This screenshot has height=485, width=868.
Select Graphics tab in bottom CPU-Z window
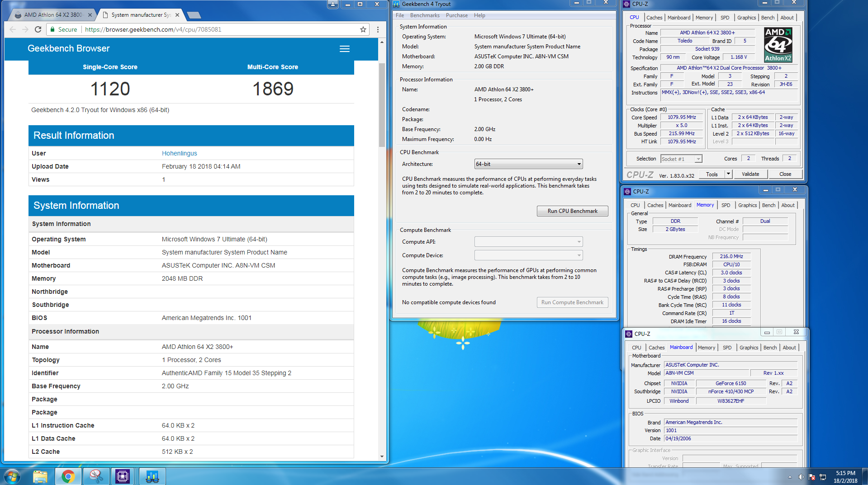pos(749,348)
